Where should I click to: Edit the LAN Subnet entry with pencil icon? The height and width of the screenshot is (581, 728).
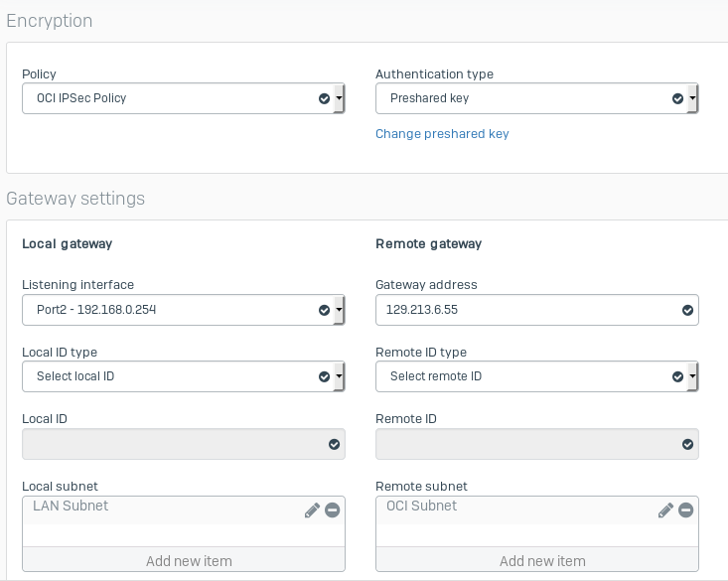pyautogui.click(x=312, y=509)
